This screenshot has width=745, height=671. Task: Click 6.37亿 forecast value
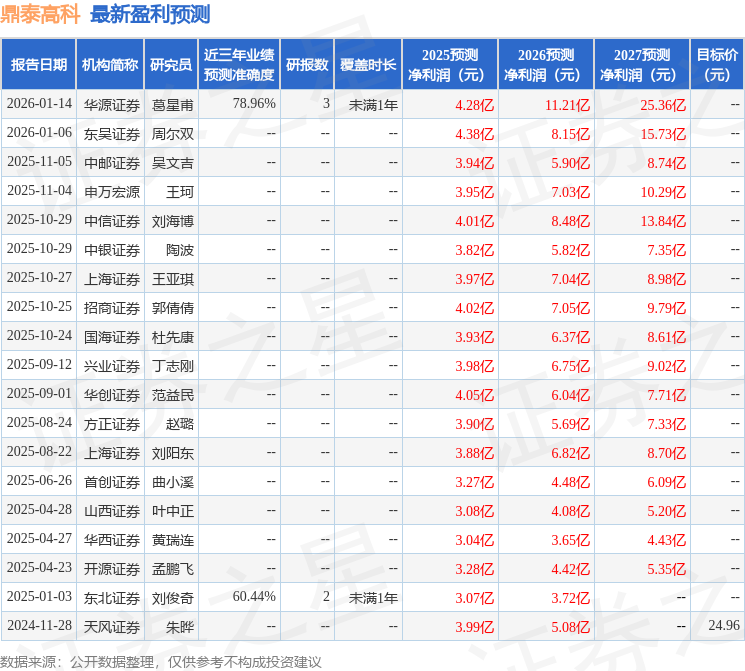click(571, 337)
